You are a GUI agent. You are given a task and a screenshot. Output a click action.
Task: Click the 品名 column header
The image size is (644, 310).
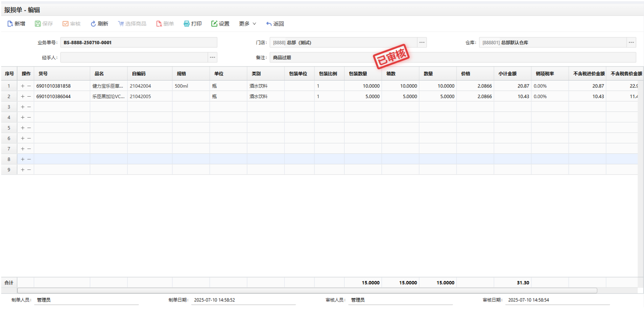109,74
